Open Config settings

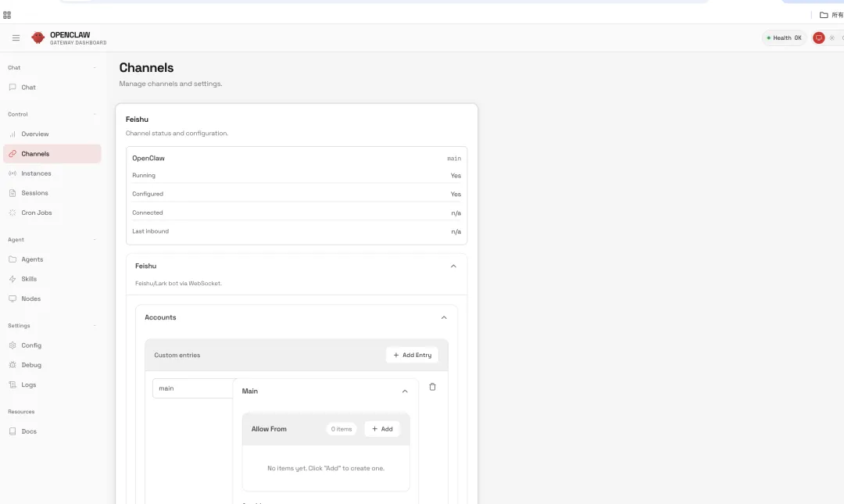[52, 345]
